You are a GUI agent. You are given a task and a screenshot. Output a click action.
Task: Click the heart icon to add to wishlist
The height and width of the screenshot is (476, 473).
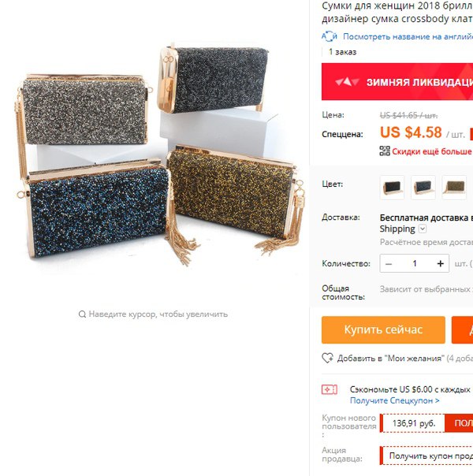[x=327, y=359]
